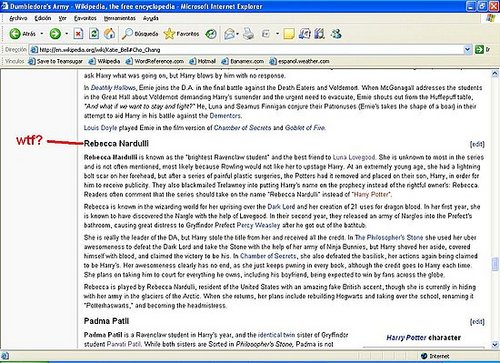
Task: Open Save to Teamsugar bookmark link
Action: 55,61
